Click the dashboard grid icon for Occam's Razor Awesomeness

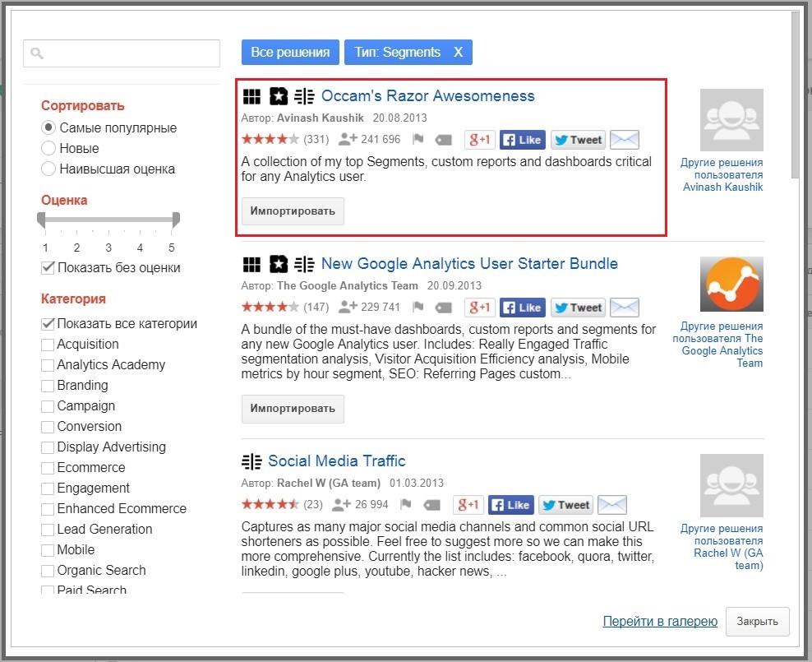[251, 96]
